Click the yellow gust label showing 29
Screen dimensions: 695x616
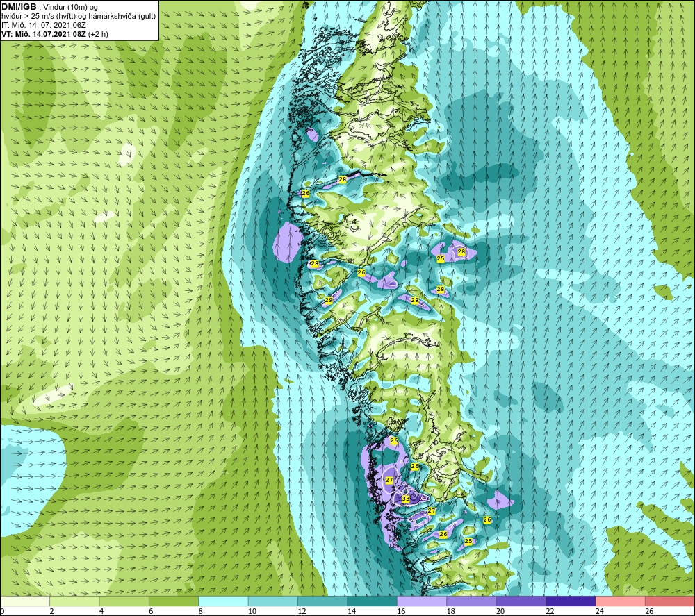329,300
